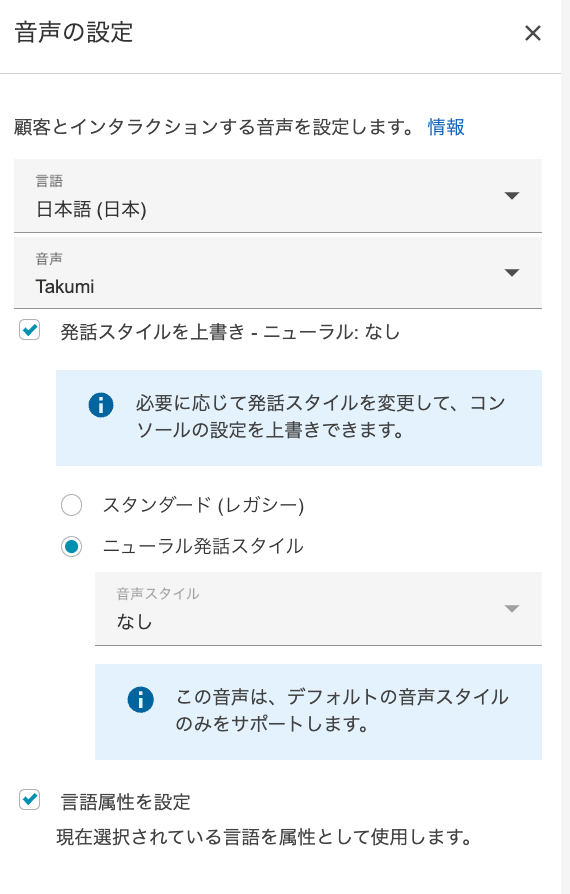Close the 音声の設定 panel
570x894 pixels.
tap(532, 33)
